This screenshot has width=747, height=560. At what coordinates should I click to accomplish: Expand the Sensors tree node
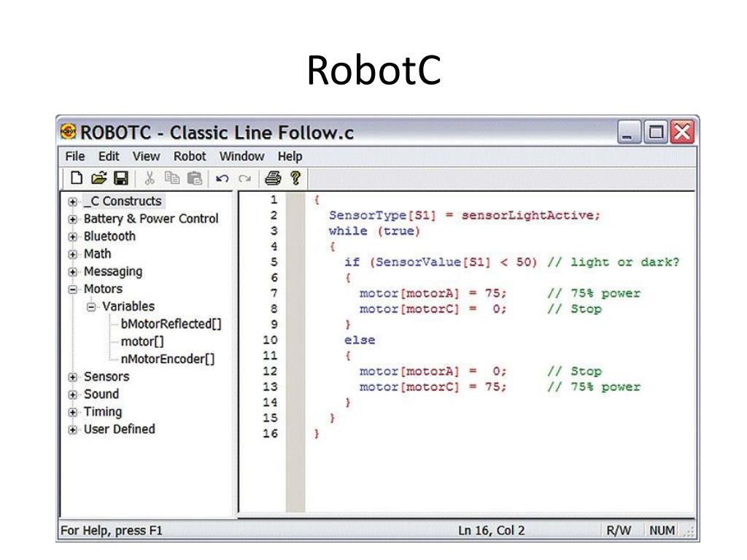click(x=72, y=377)
